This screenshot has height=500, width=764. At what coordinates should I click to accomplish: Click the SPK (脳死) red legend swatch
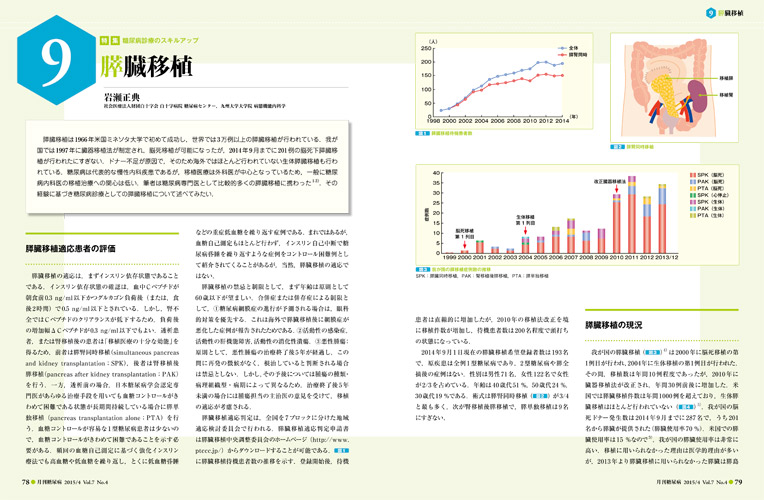[x=692, y=174]
